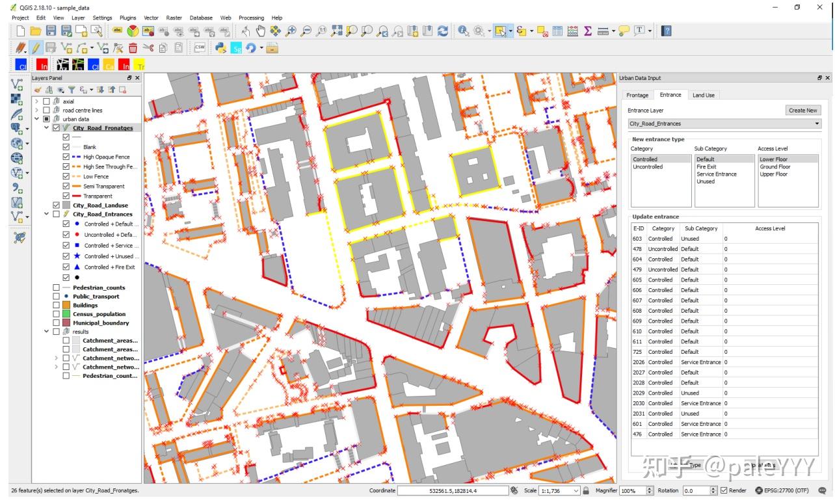Uncheck the City_Road_Landuse layer
835x504 pixels.
pyautogui.click(x=57, y=206)
